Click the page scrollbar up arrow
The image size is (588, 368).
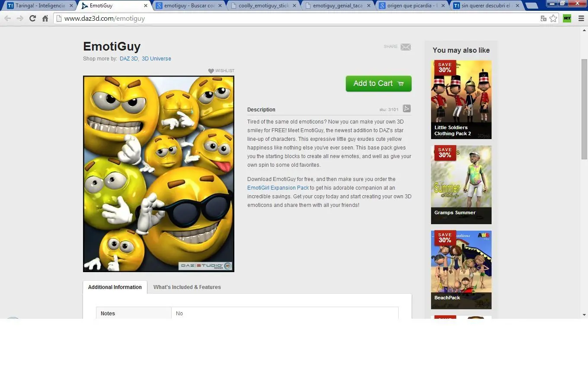tap(584, 30)
